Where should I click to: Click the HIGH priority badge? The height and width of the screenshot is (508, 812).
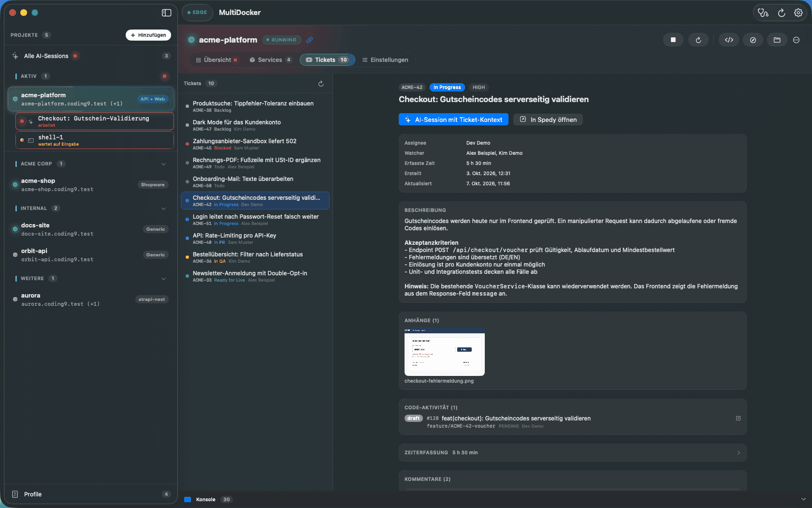pos(478,88)
